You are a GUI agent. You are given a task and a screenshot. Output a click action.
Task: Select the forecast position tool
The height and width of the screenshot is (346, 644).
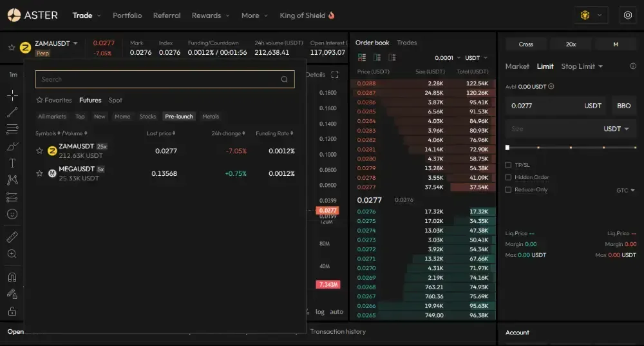point(12,197)
